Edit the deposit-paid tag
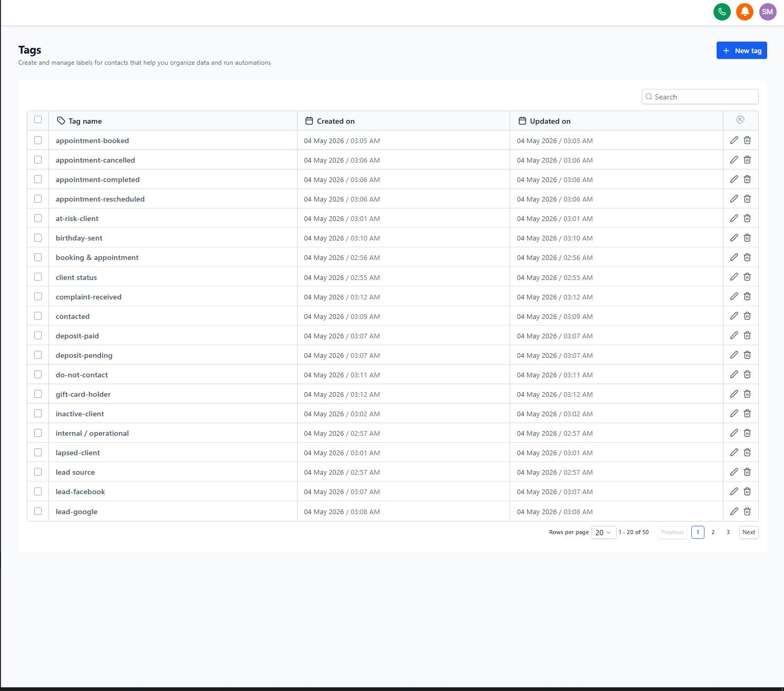The image size is (784, 691). click(x=734, y=335)
